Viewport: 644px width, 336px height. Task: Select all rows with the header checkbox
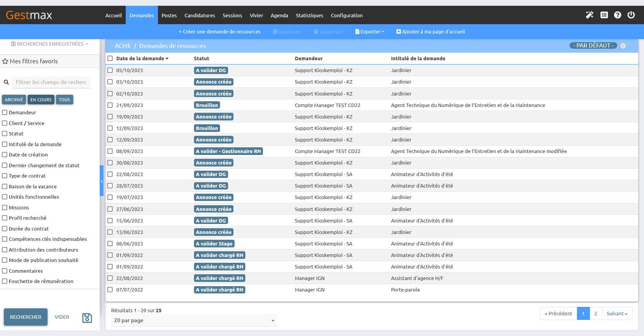110,58
